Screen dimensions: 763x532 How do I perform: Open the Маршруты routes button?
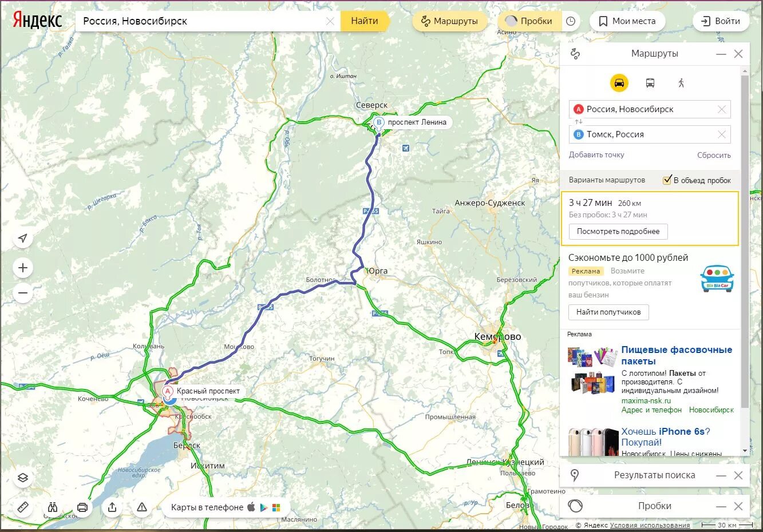pos(450,21)
